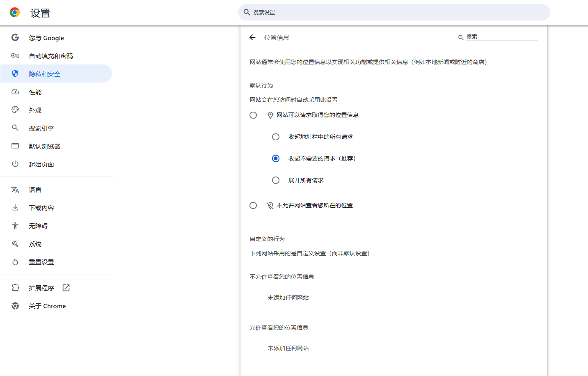Image resolution: width=588 pixels, height=376 pixels.
Task: Open 扩展程序 link in sidebar
Action: pyautogui.click(x=56, y=288)
